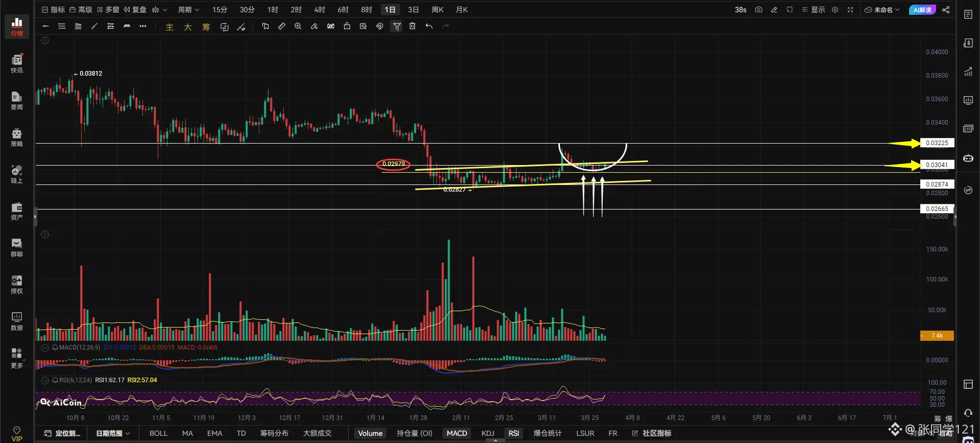Viewport: 980px width, 443px height.
Task: Open the 资产 assets sidebar icon
Action: (x=17, y=211)
